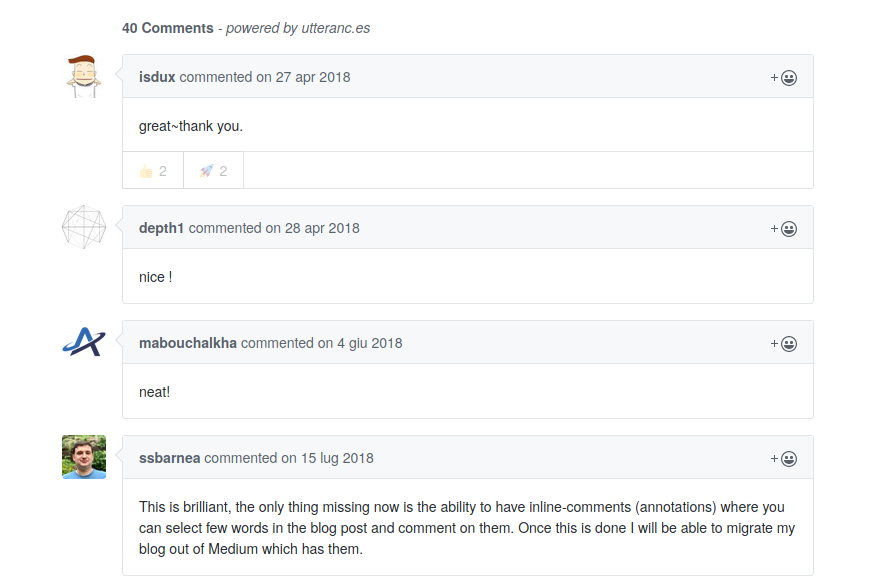The image size is (874, 587).
Task: Add reaction to isdux's comment
Action: [x=784, y=77]
